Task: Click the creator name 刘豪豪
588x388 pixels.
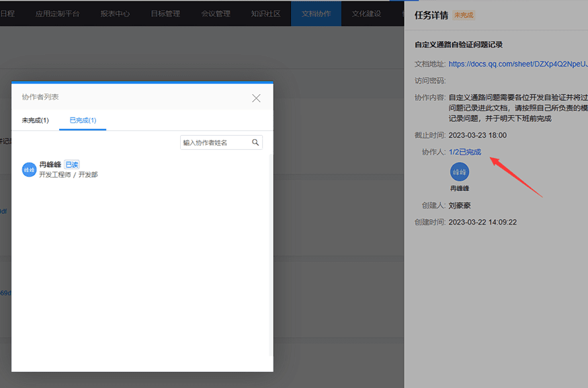Action: (x=460, y=206)
